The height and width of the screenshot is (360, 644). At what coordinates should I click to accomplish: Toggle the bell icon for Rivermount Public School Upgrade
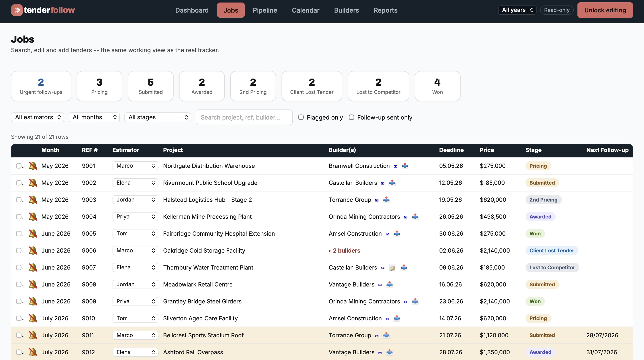coord(33,183)
